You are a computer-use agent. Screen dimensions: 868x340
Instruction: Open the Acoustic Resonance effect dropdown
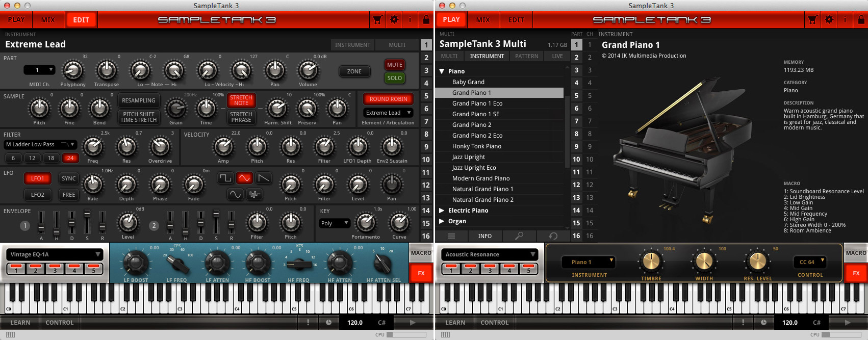point(490,254)
